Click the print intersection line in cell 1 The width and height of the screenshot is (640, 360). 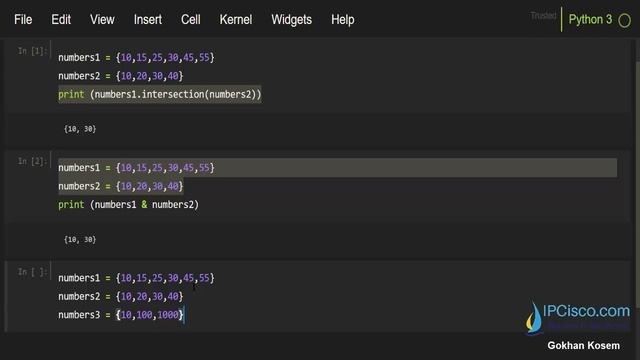point(160,94)
